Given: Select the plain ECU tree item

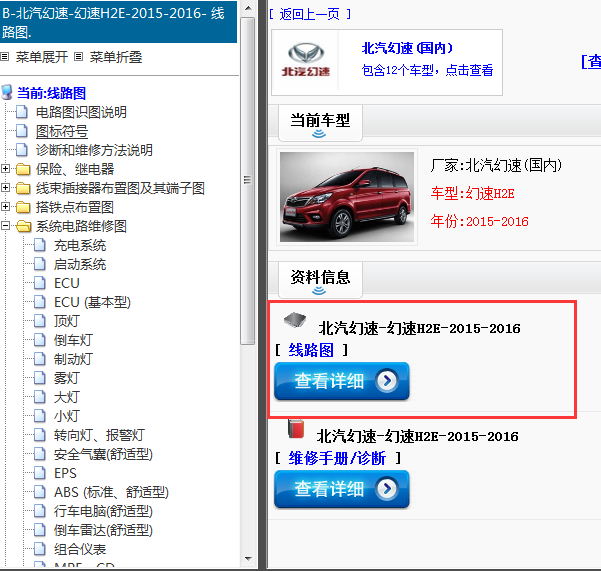Looking at the screenshot, I should pyautogui.click(x=67, y=283).
